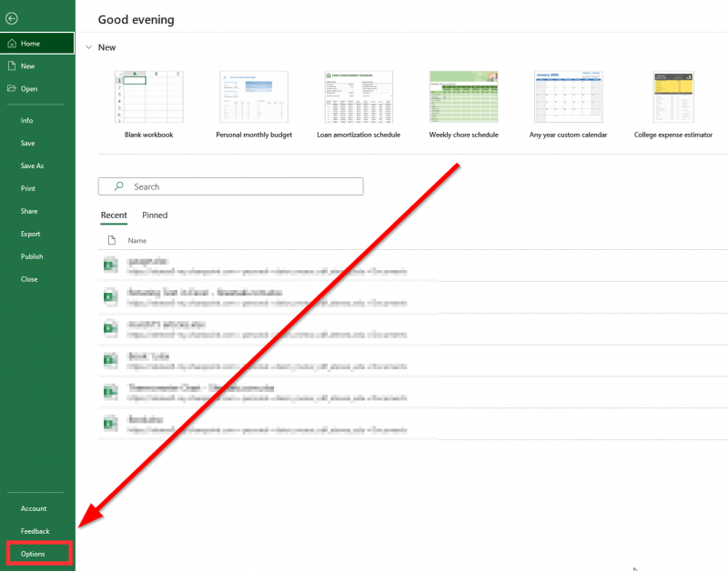Select the Personal monthly budget template
The image size is (728, 571).
pyautogui.click(x=253, y=96)
